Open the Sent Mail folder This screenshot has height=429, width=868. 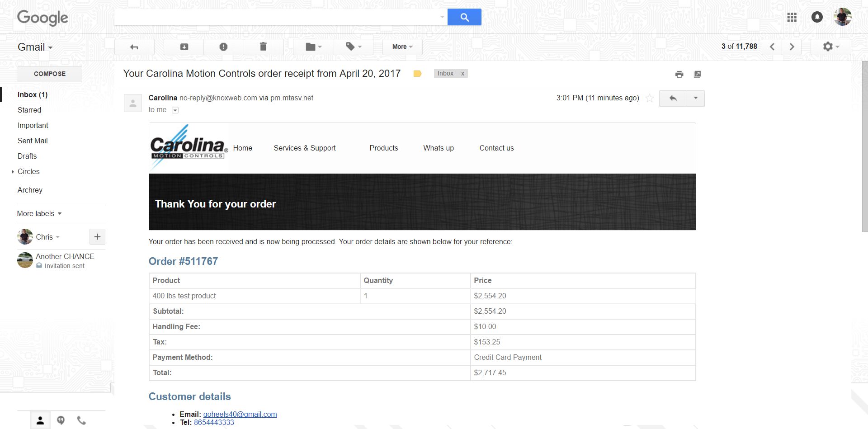coord(33,141)
